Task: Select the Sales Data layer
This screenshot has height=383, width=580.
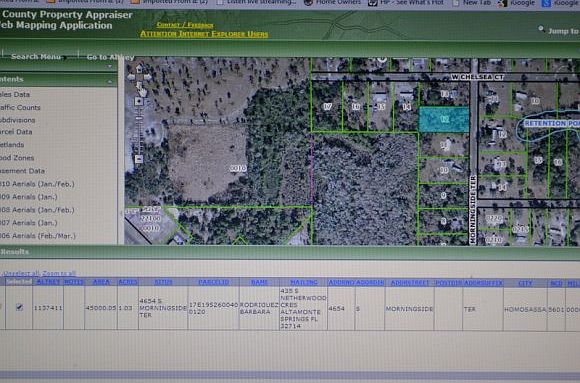Action: pyautogui.click(x=15, y=94)
